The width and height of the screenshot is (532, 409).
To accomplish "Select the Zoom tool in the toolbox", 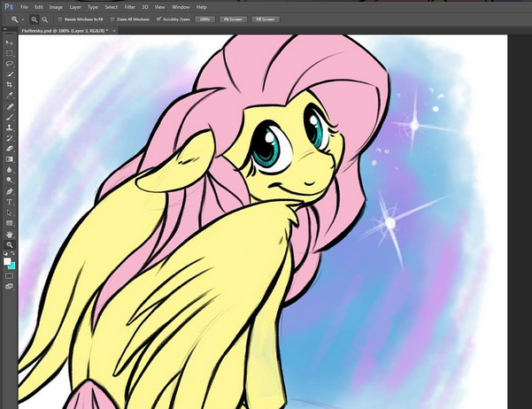I will [x=9, y=244].
